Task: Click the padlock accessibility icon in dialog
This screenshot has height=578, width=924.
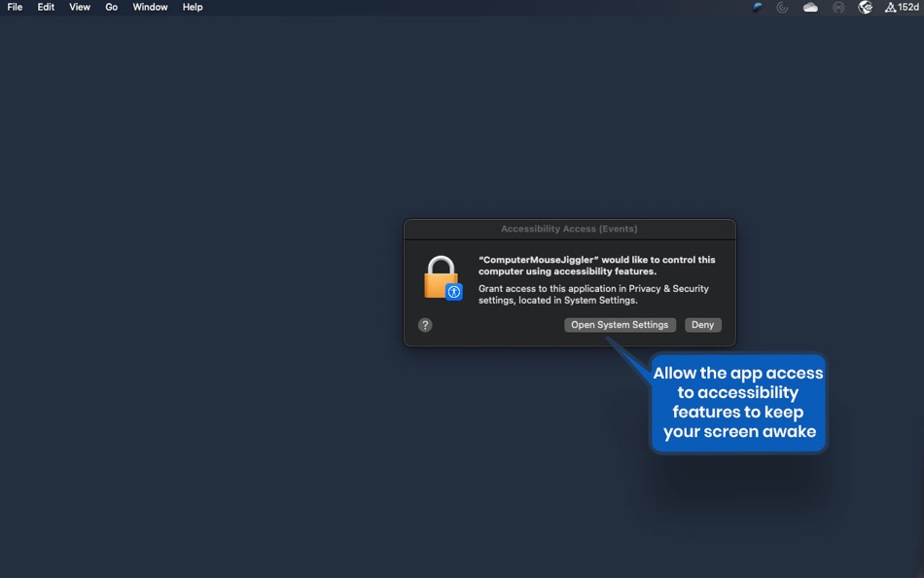Action: (442, 277)
